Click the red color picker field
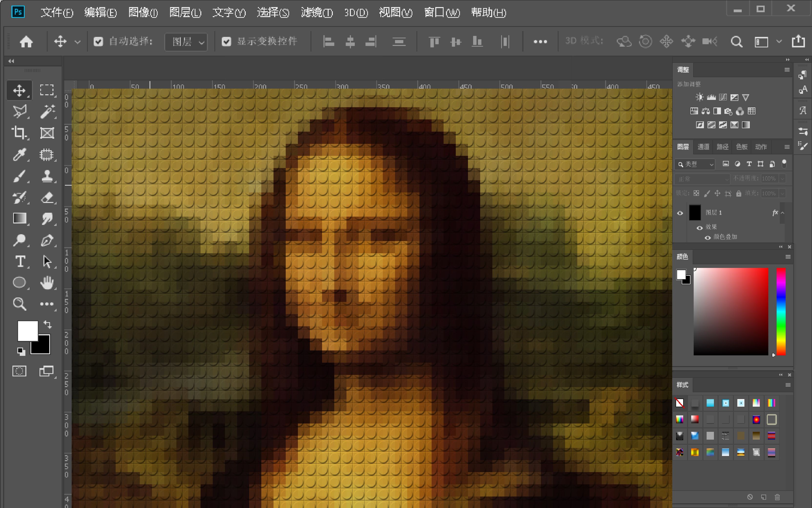This screenshot has width=812, height=508. [x=731, y=311]
